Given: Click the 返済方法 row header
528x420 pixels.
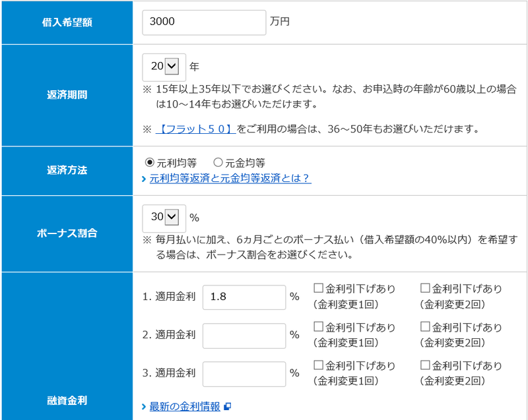Looking at the screenshot, I should point(67,171).
